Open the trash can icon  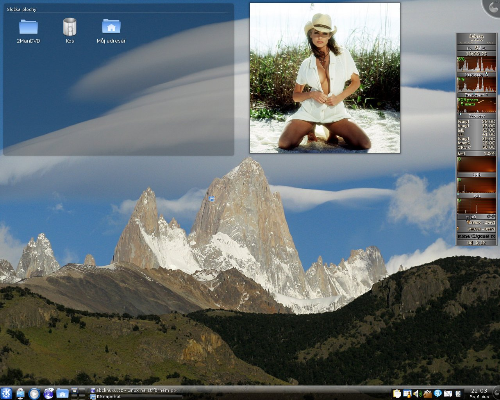pyautogui.click(x=69, y=27)
